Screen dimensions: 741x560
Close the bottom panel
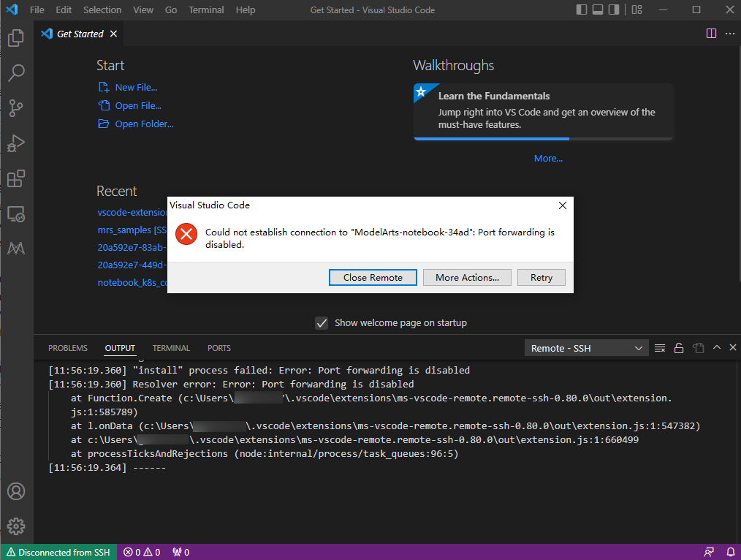click(x=733, y=347)
